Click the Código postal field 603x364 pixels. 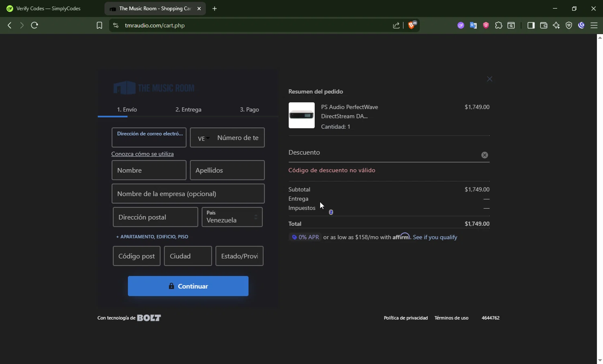click(137, 256)
